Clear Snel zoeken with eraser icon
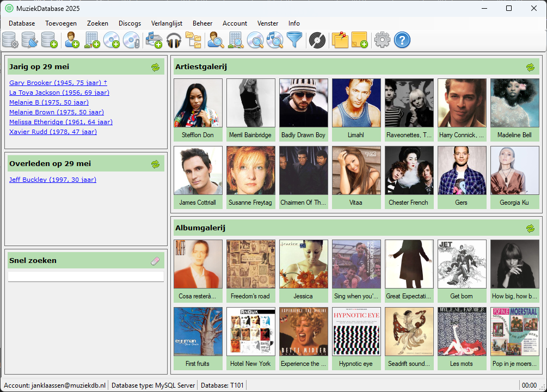547x392 pixels. (156, 261)
